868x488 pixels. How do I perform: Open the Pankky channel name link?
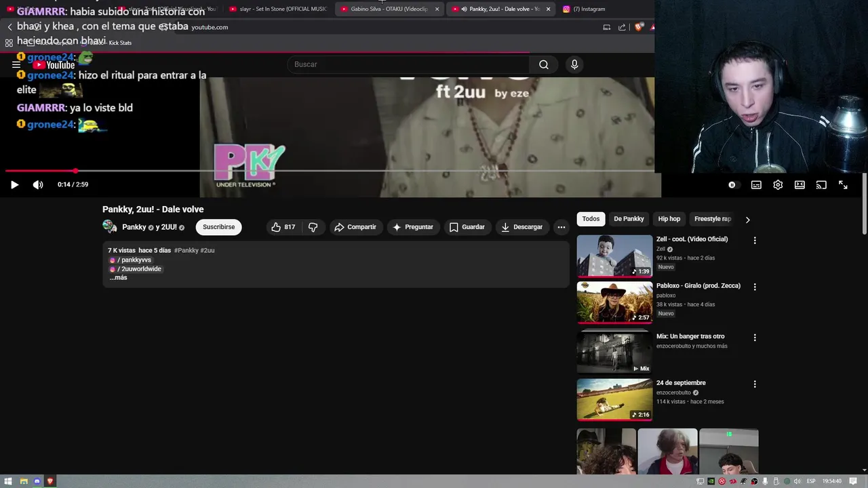pyautogui.click(x=134, y=227)
